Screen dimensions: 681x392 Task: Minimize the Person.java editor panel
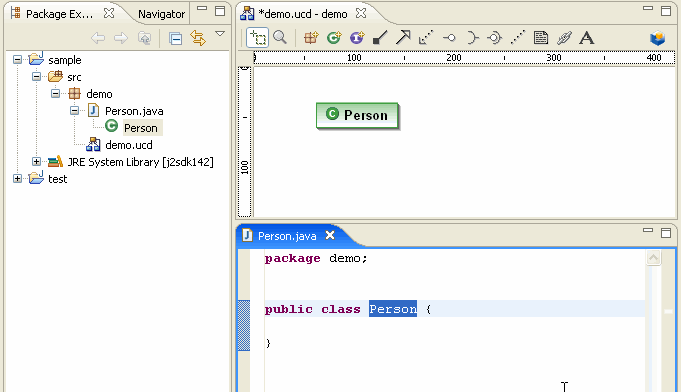tap(648, 230)
